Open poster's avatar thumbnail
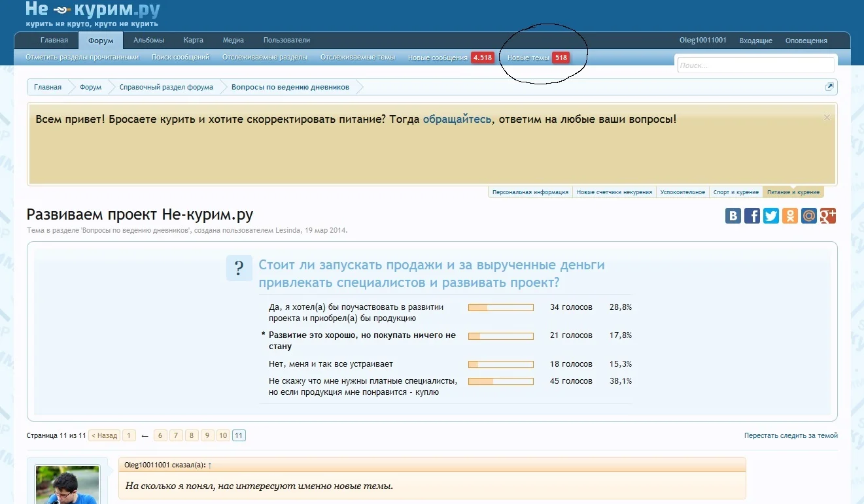864x504 pixels. click(67, 484)
